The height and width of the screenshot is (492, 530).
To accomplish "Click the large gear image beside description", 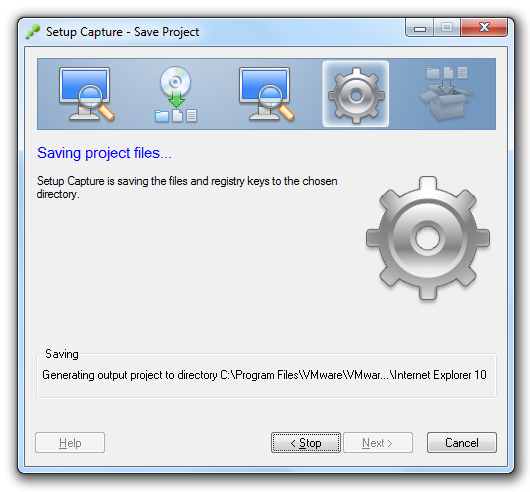I will pos(428,238).
